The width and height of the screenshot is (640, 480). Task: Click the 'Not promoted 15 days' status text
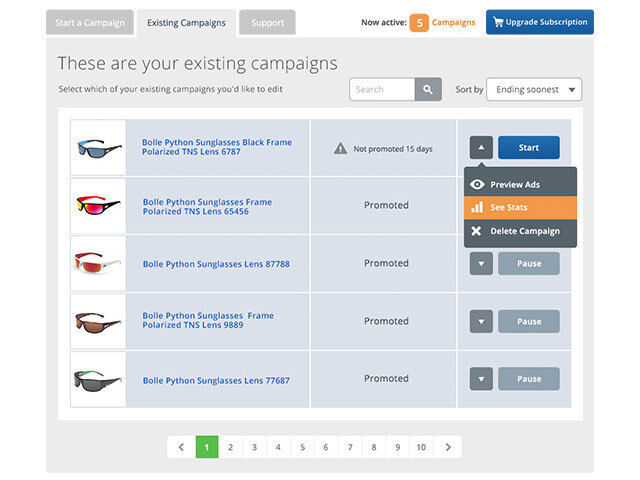pyautogui.click(x=393, y=149)
